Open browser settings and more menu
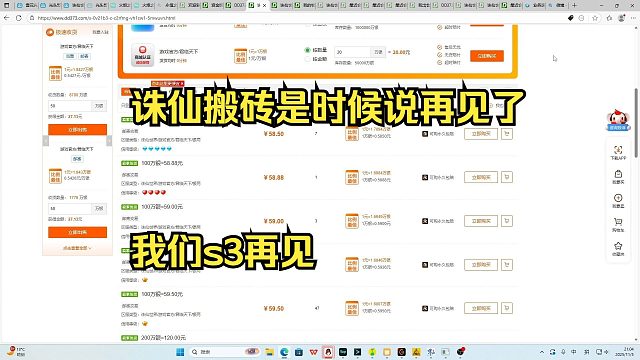Screen dimensions: 640x360 tap(633, 18)
